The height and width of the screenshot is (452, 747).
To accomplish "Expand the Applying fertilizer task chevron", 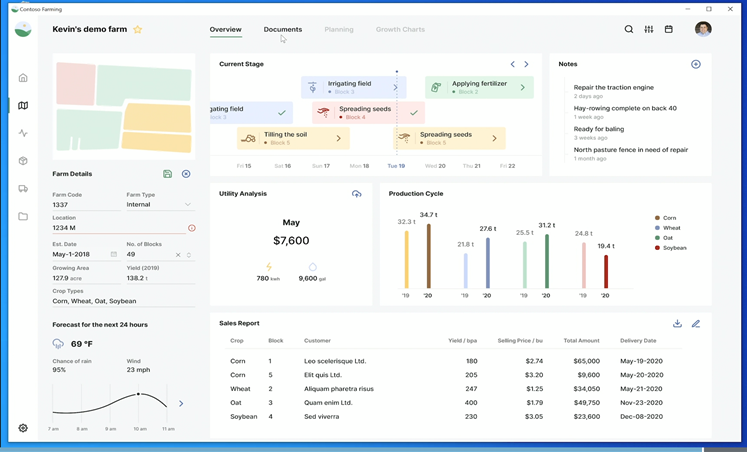I will coord(523,87).
